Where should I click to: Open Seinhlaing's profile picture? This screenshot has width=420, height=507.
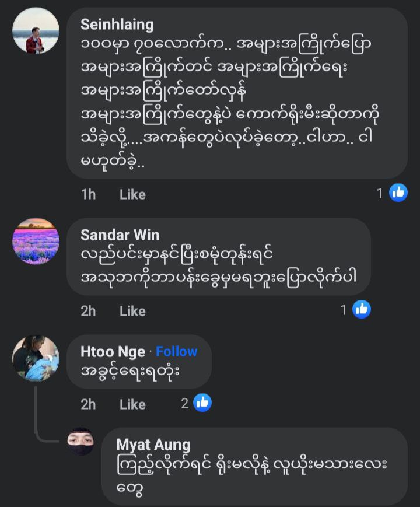click(36, 30)
